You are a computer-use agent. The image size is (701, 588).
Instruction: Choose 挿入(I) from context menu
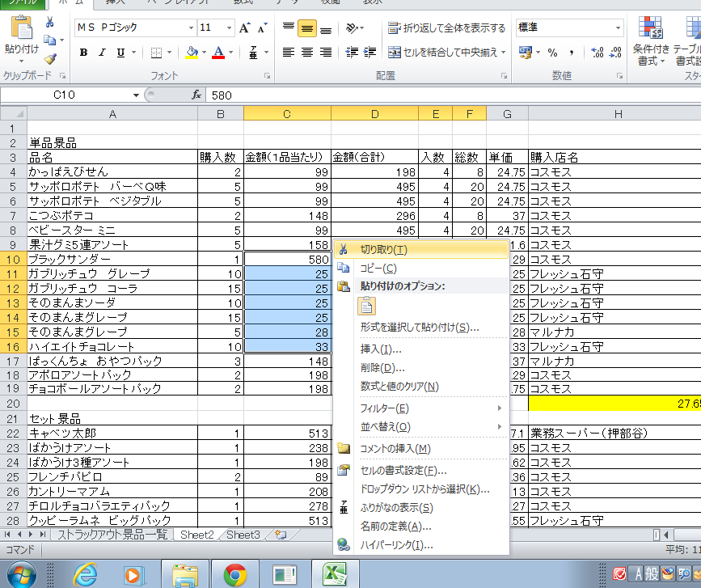pyautogui.click(x=420, y=349)
